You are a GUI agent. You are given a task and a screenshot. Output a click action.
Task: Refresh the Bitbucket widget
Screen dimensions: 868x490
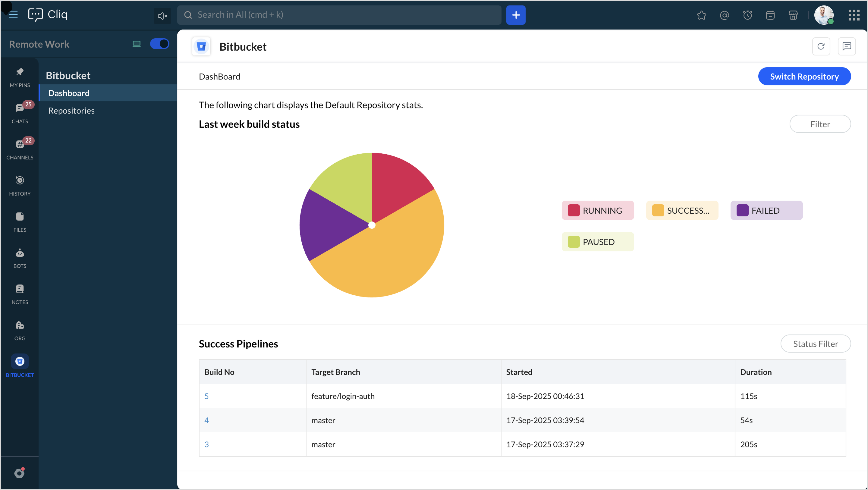pyautogui.click(x=821, y=46)
